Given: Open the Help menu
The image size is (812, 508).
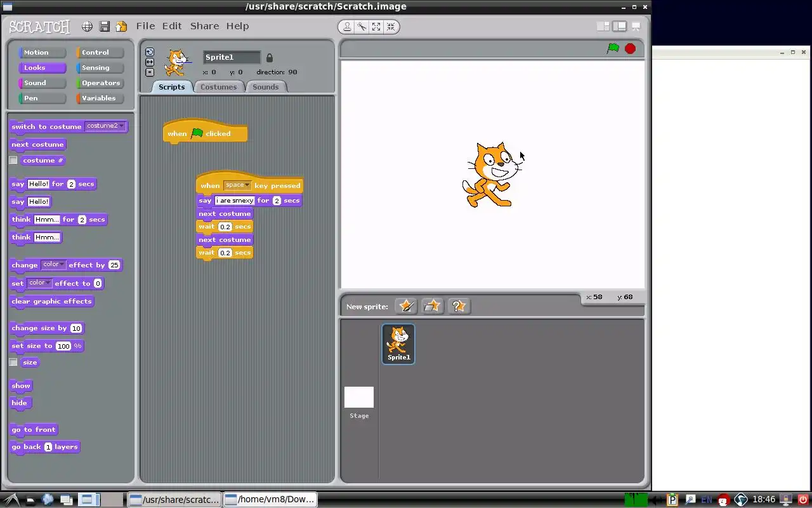Looking at the screenshot, I should pos(237,26).
